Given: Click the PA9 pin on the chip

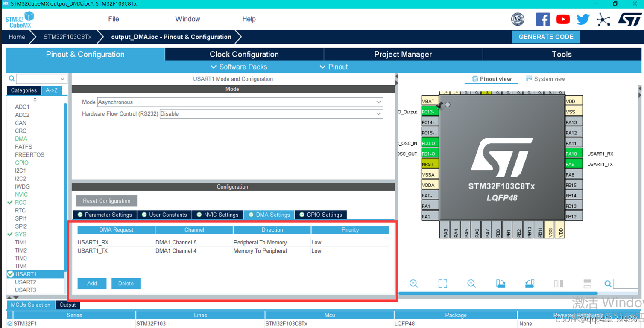Looking at the screenshot, I should coord(574,164).
